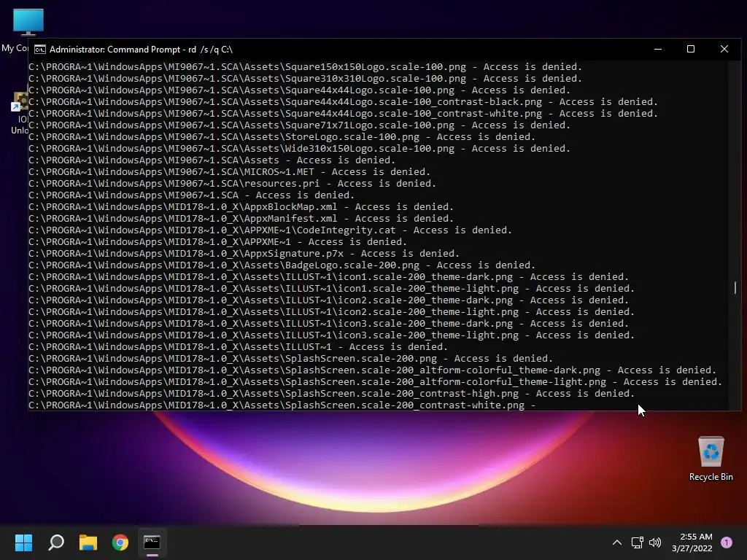Click the line containing 'icon1.scale-200_theme-dark.png'
The height and width of the screenshot is (560, 747).
click(x=329, y=276)
